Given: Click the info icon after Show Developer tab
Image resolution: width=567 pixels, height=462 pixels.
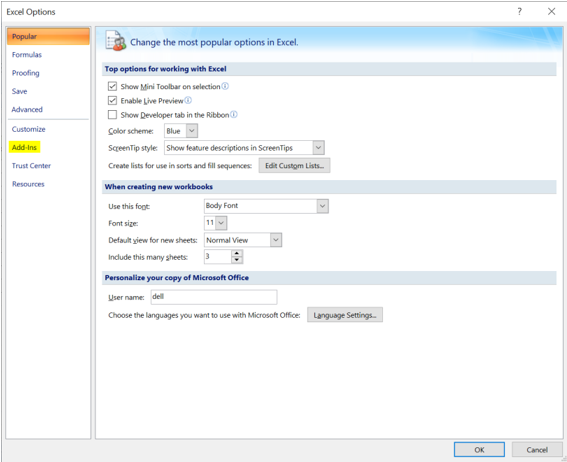Looking at the screenshot, I should (x=234, y=115).
